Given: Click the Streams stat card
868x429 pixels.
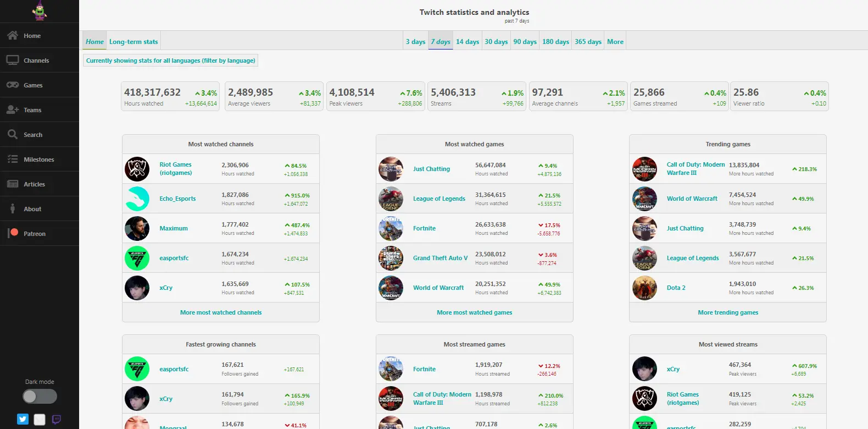Looking at the screenshot, I should [x=477, y=96].
